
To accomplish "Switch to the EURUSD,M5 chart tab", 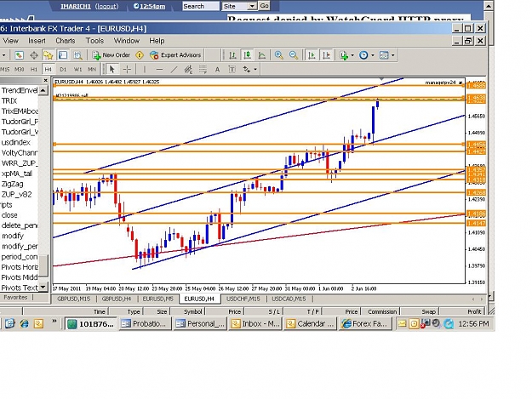I will coord(157,299).
